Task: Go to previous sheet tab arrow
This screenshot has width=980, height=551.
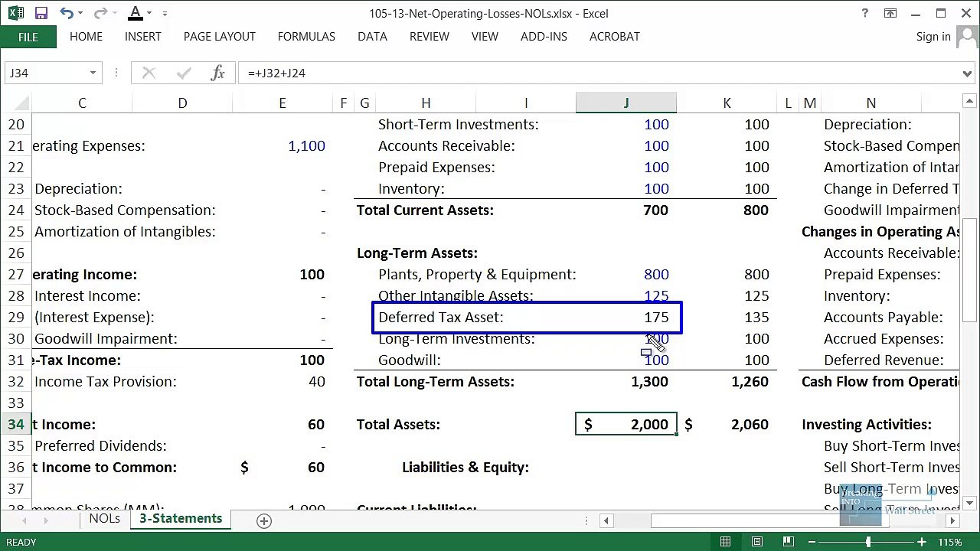Action: pyautogui.click(x=24, y=520)
